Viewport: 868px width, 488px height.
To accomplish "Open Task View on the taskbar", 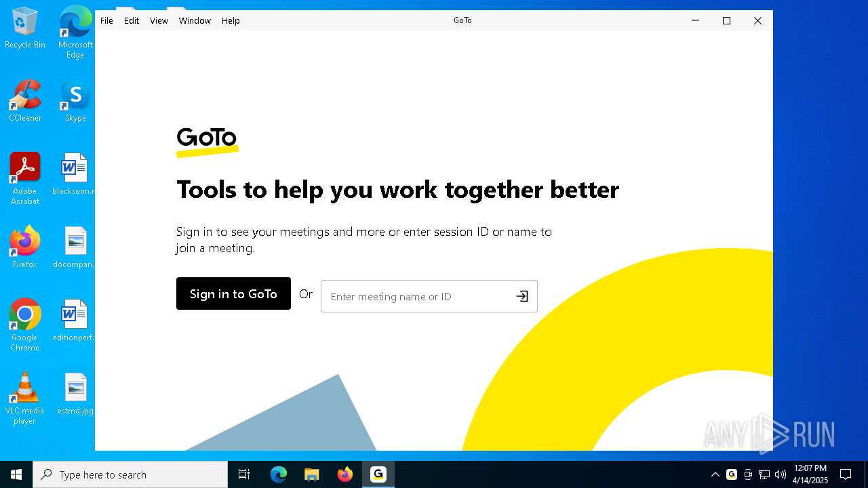I will coord(244,474).
